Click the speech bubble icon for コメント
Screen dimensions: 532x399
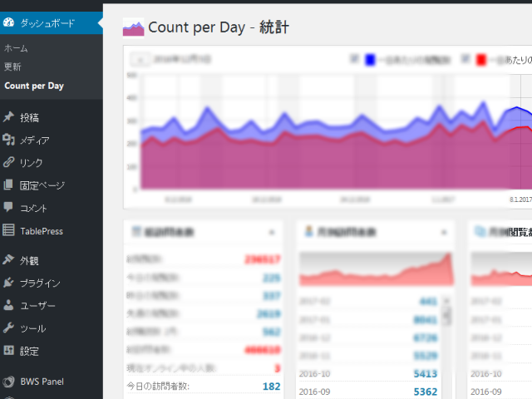[x=8, y=207]
